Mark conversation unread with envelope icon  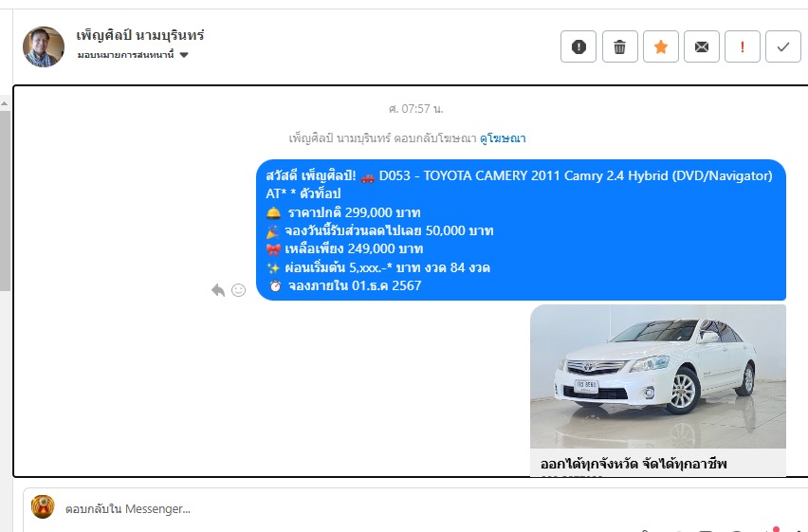[702, 46]
